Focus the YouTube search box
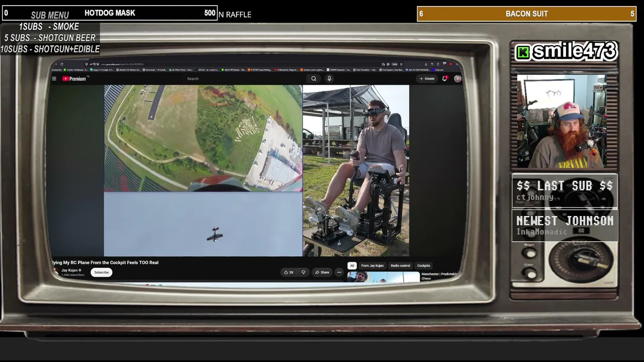 click(245, 78)
